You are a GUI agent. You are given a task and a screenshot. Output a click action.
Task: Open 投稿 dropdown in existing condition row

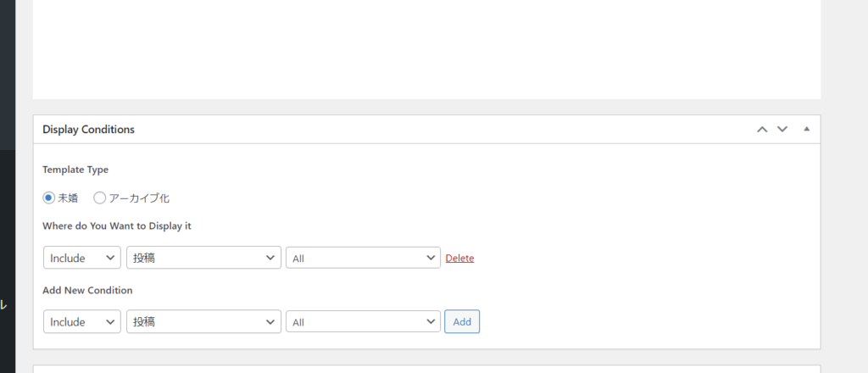click(x=203, y=258)
